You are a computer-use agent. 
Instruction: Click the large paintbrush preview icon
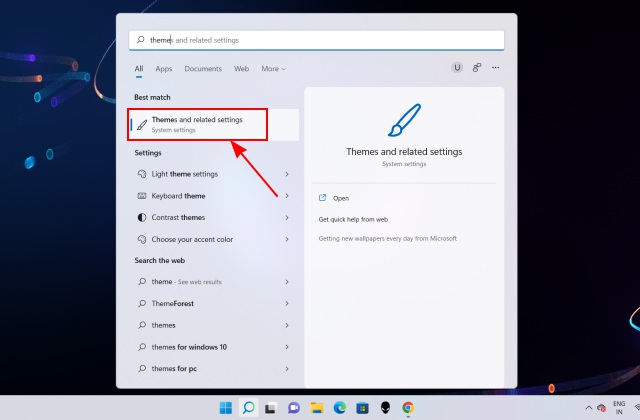(404, 120)
